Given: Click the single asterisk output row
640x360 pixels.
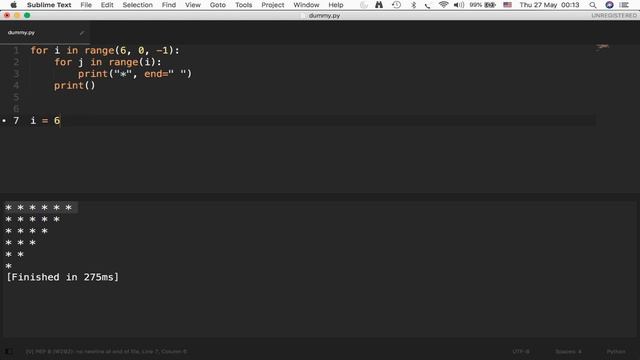Looking at the screenshot, I should [x=9, y=266].
